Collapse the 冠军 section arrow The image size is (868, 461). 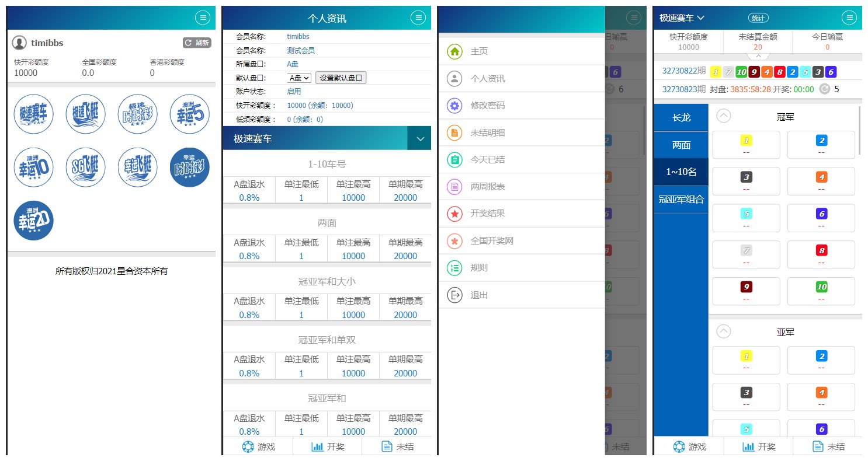(723, 116)
